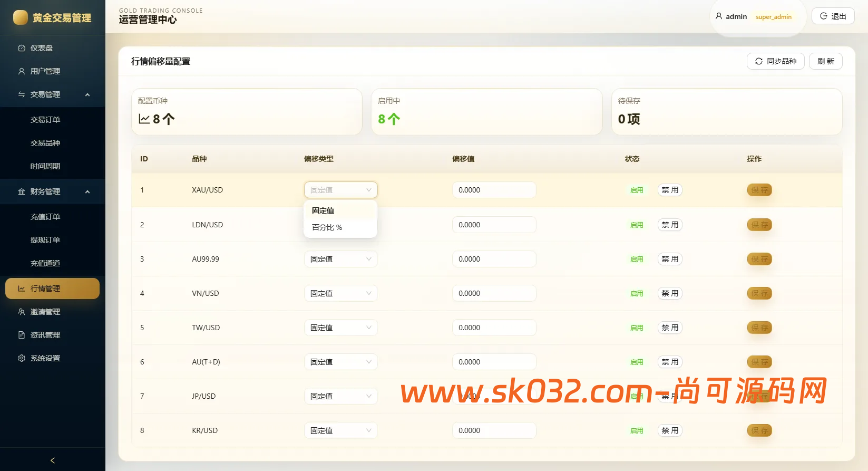Open offset type dropdown for AU99.99
Viewport: 868px width, 471px height.
(341, 259)
